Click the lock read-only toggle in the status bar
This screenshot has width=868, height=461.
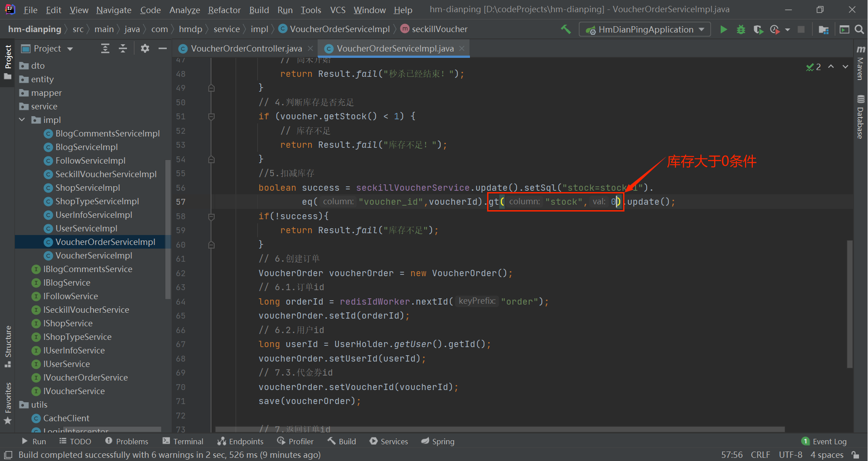tap(855, 455)
